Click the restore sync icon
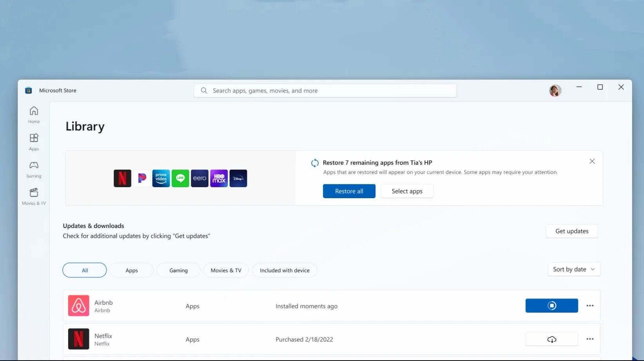The width and height of the screenshot is (644, 361). tap(315, 163)
